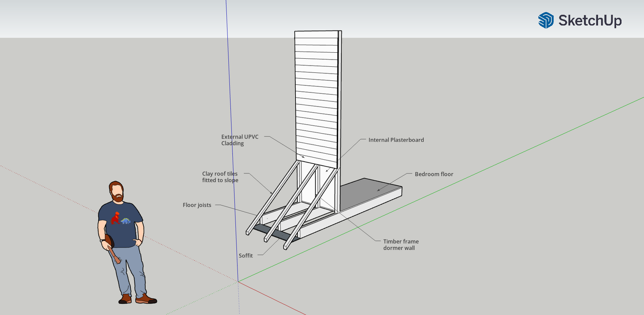Click the arrow tip on bedroom floor leader

click(378, 190)
